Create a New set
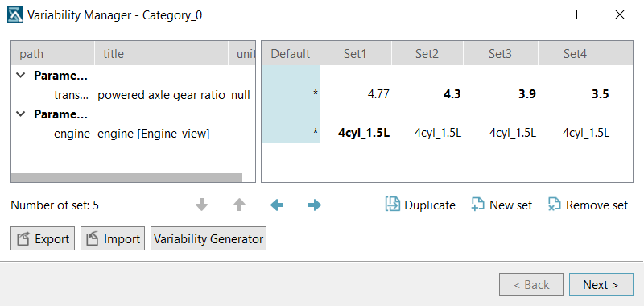The width and height of the screenshot is (644, 306). pos(502,205)
